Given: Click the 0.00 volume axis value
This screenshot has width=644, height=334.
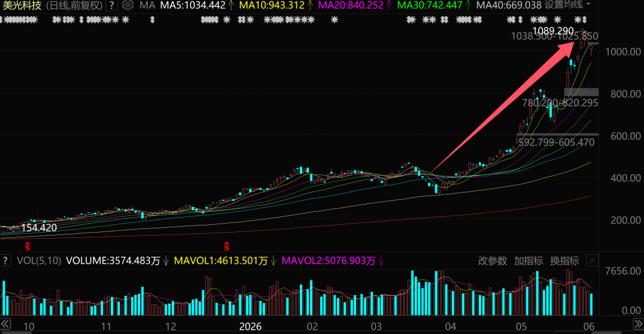Looking at the screenshot, I should [630, 310].
